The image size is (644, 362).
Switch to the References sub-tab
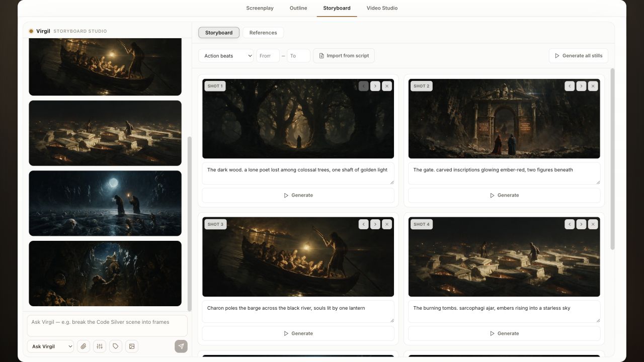263,33
